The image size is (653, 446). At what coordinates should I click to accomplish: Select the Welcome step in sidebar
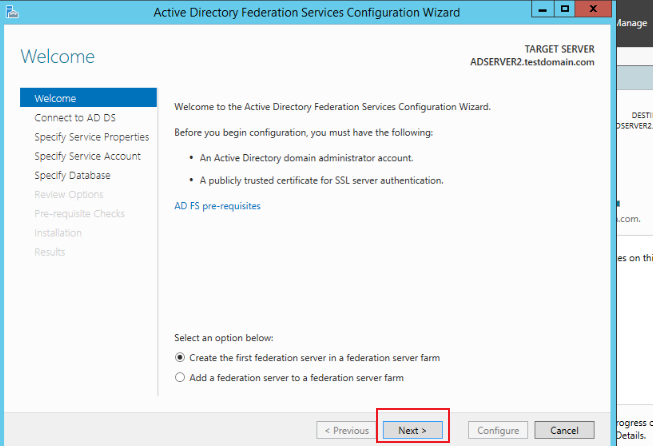[88, 98]
